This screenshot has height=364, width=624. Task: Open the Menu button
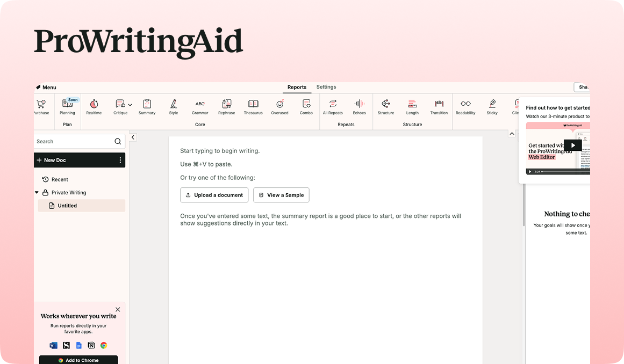point(46,88)
